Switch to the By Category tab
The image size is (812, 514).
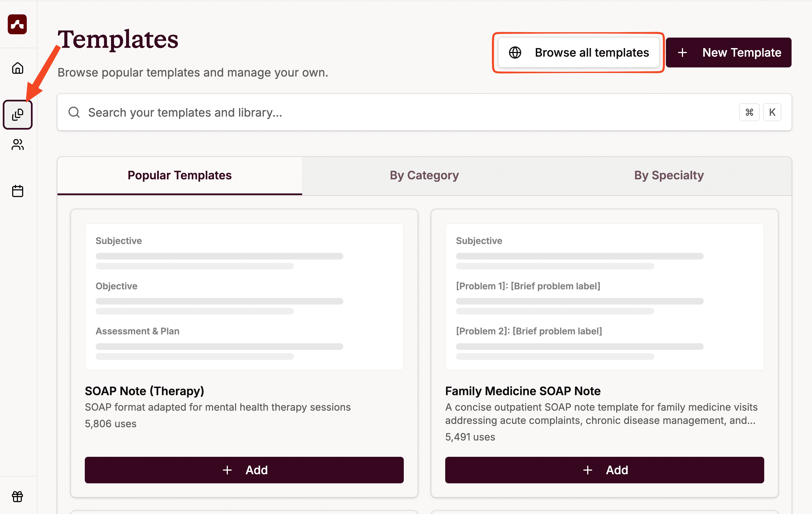(424, 175)
